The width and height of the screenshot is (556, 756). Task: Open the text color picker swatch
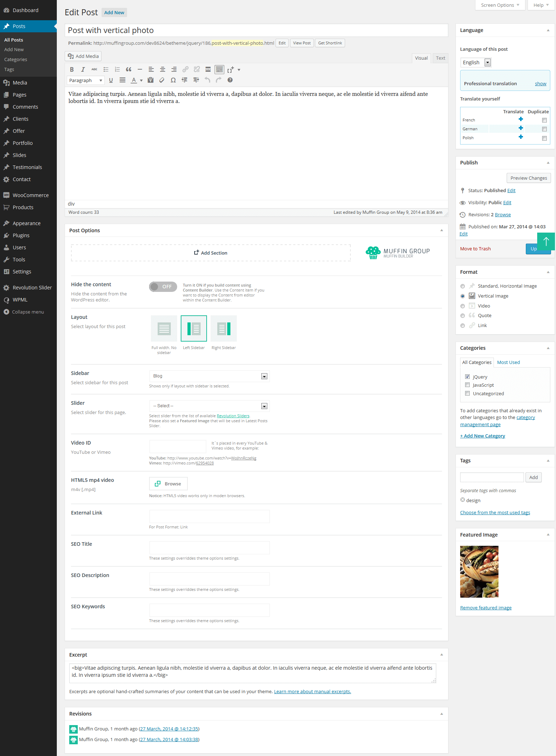coord(134,80)
